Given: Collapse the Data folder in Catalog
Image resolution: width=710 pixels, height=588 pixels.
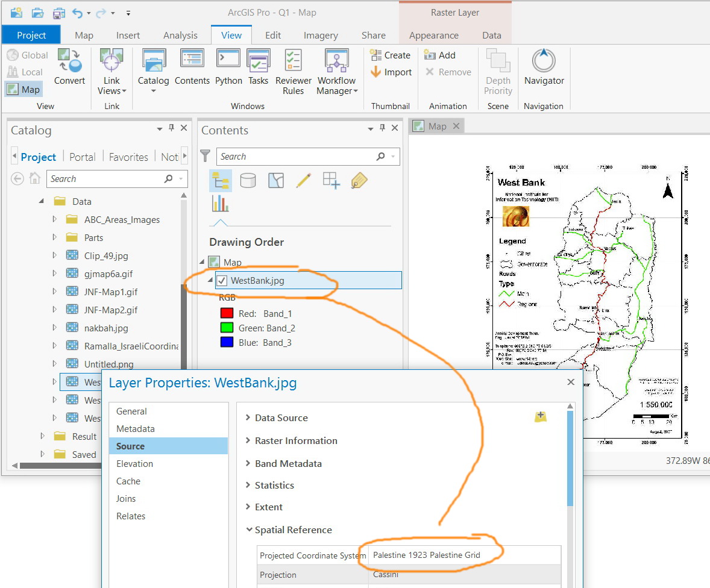Looking at the screenshot, I should tap(41, 201).
